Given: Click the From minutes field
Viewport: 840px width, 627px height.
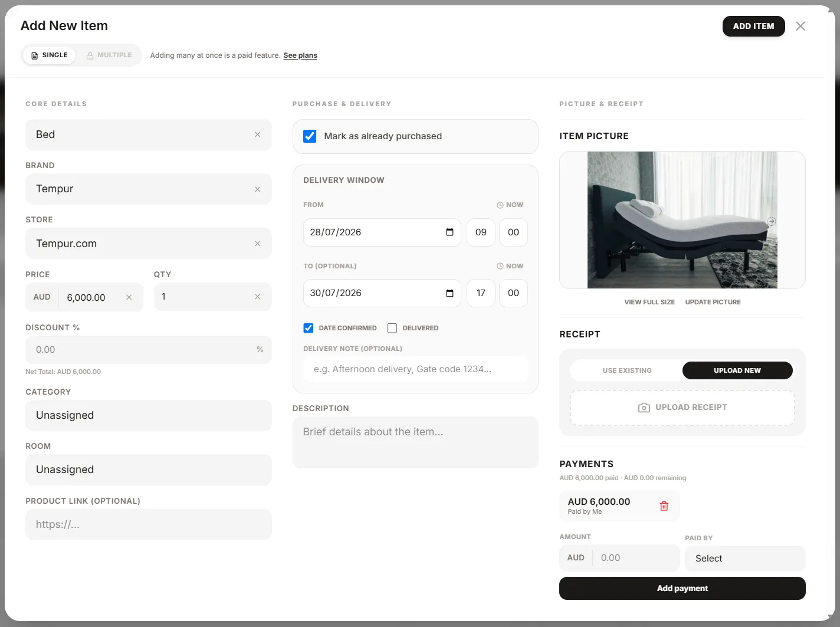Looking at the screenshot, I should 513,232.
